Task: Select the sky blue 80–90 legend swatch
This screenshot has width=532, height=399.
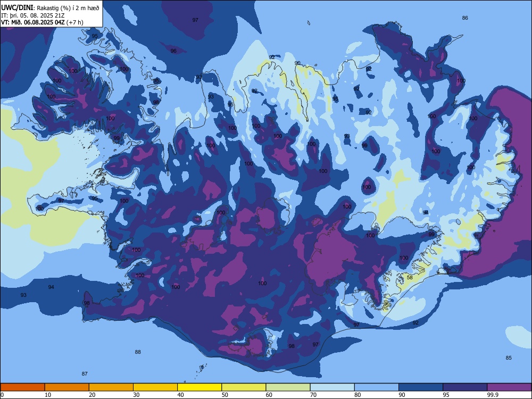Action: click(x=376, y=387)
